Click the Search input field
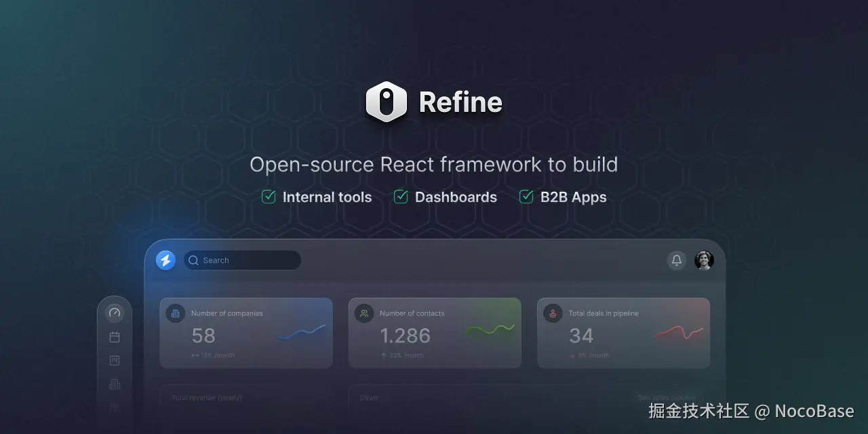The height and width of the screenshot is (434, 868). click(x=242, y=260)
